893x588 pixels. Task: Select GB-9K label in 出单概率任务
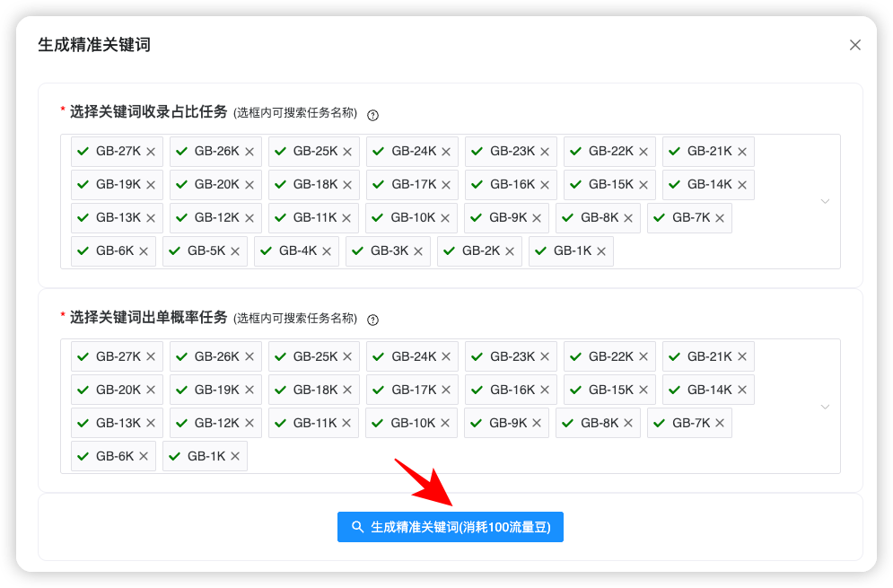508,422
